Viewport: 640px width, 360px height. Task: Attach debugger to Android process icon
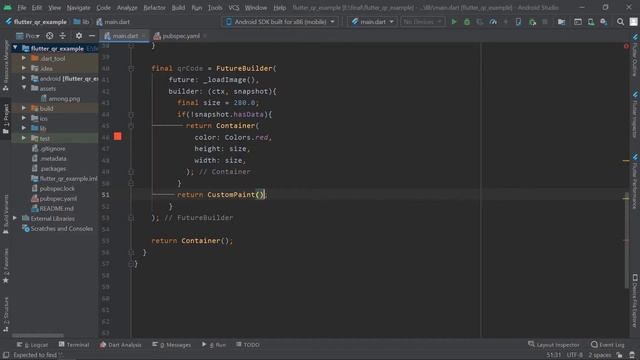click(532, 22)
